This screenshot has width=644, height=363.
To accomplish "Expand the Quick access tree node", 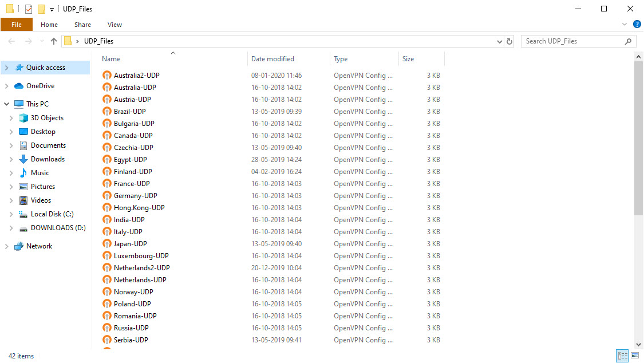I will click(6, 68).
